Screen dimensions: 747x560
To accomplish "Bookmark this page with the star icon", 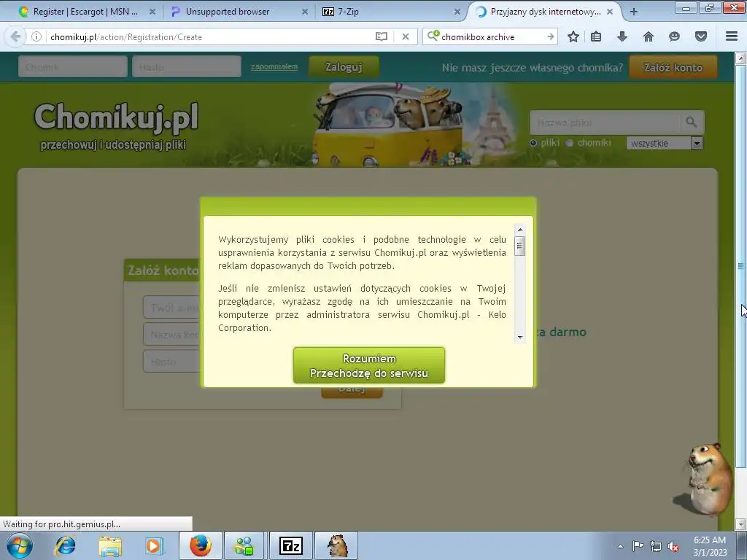I will click(x=573, y=36).
